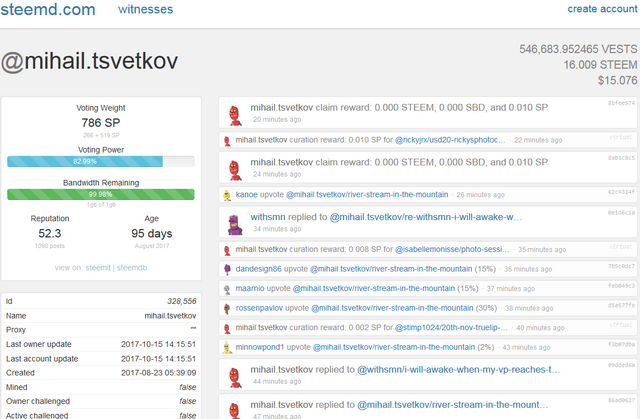Select the reputation value 52.3
Image resolution: width=640 pixels, height=419 pixels.
coord(50,233)
